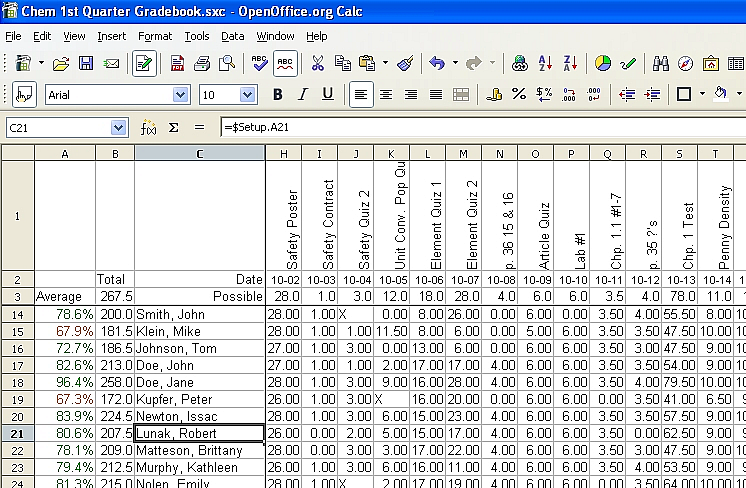Click the Format Paintbrush icon
746x488 pixels.
pos(405,63)
